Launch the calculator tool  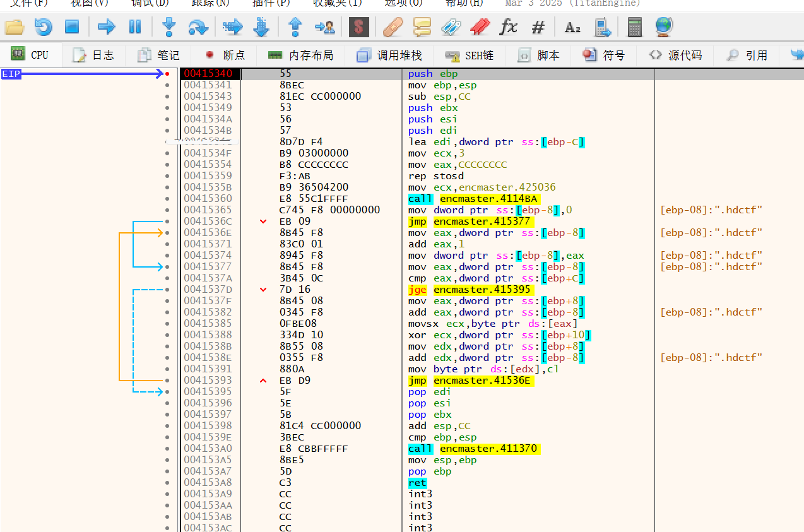coord(634,27)
